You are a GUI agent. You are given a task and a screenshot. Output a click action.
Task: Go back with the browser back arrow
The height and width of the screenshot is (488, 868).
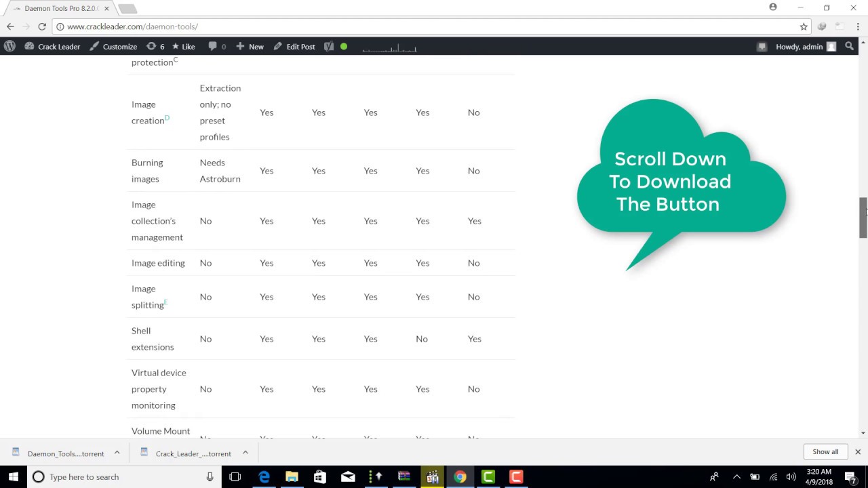[x=10, y=26]
